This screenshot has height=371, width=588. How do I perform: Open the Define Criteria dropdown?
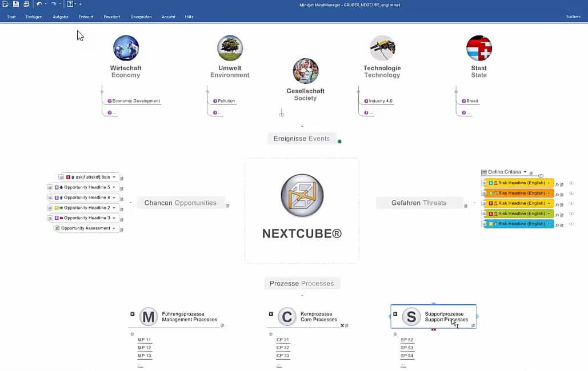525,172
